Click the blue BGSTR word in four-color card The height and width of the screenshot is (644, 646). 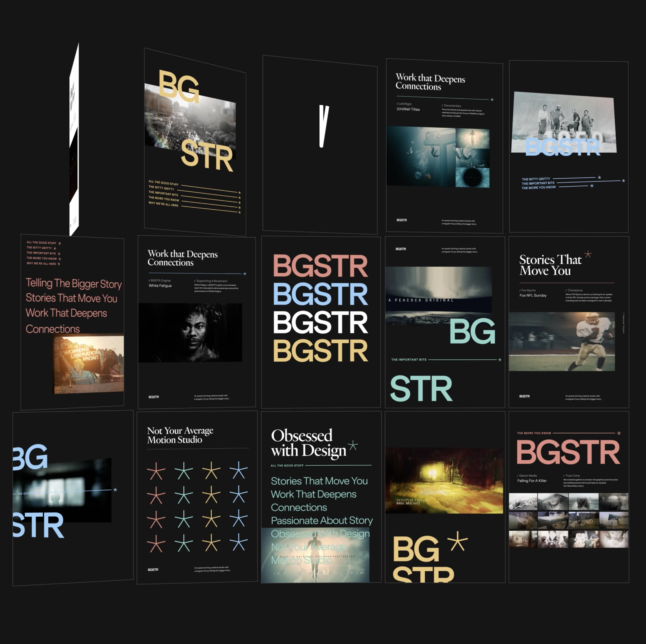point(321,294)
